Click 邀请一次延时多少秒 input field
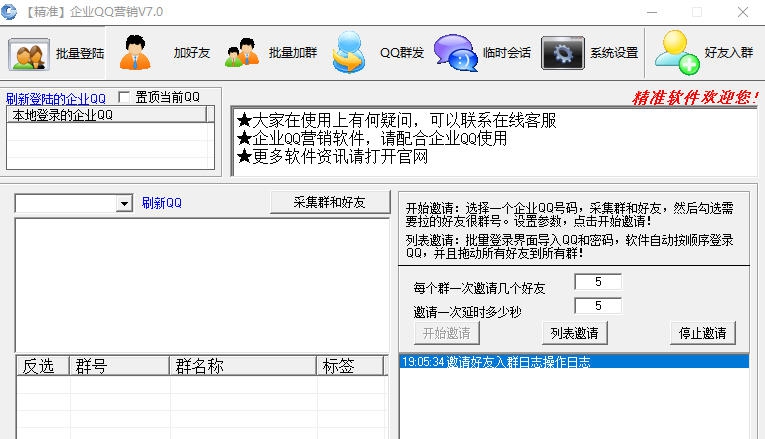The image size is (765, 439). point(598,306)
